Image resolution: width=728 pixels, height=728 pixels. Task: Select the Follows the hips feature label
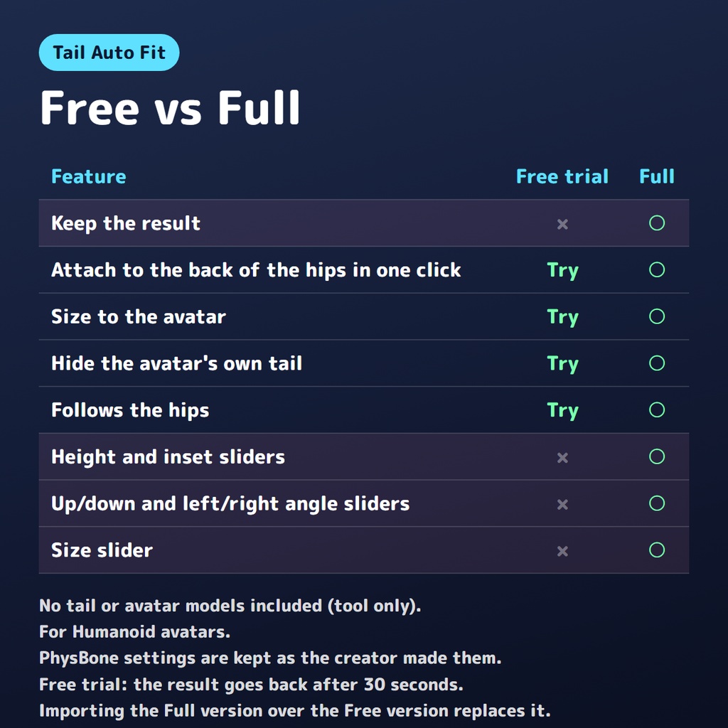coord(130,410)
